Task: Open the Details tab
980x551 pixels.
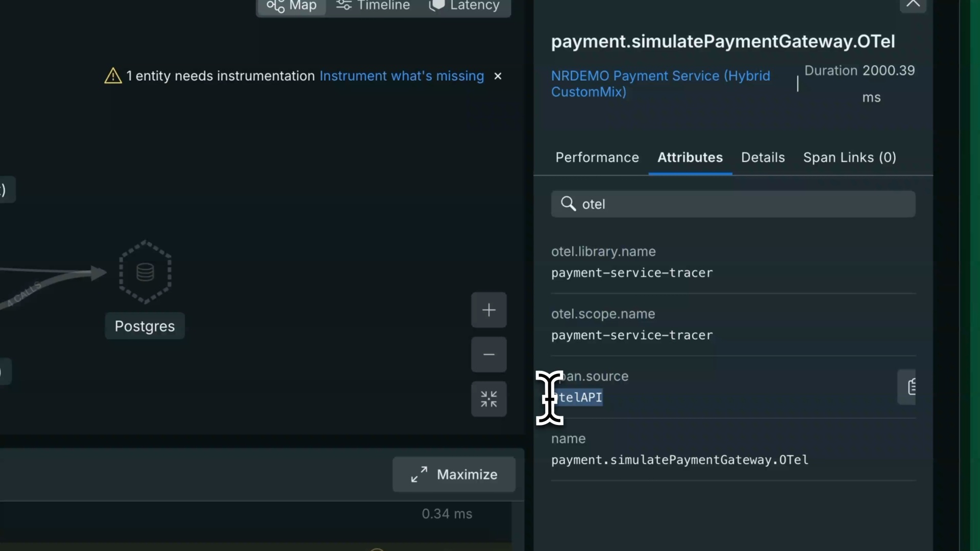Action: click(763, 157)
